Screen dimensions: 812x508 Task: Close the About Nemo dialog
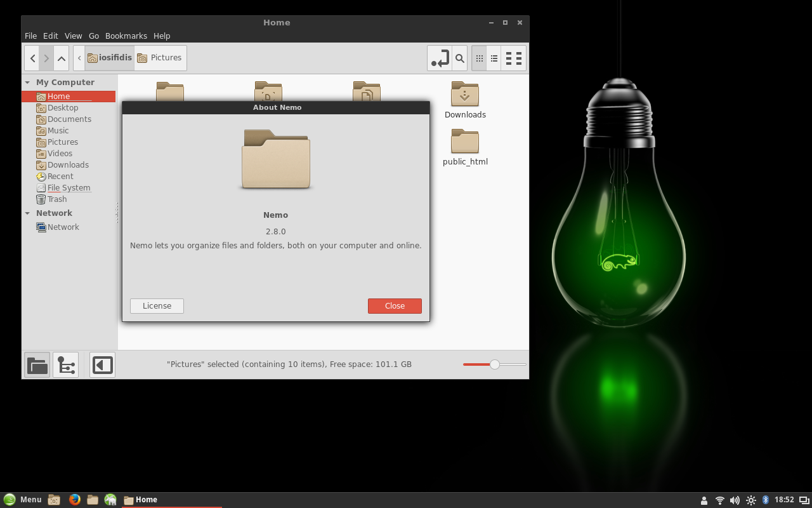[395, 306]
